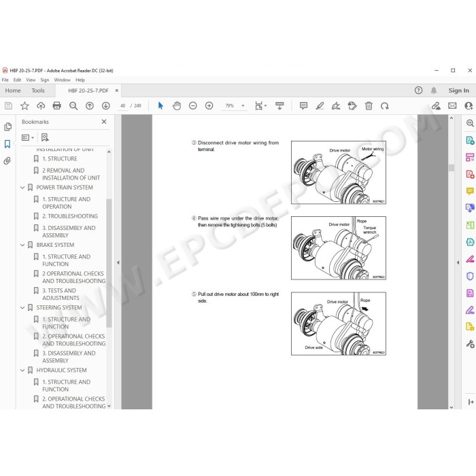476x476 pixels.
Task: Open the fit page options icon
Action: pyautogui.click(x=260, y=105)
